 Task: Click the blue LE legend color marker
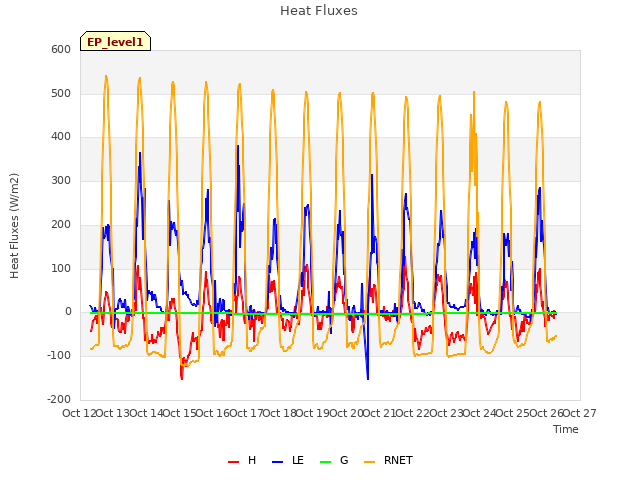tap(277, 462)
